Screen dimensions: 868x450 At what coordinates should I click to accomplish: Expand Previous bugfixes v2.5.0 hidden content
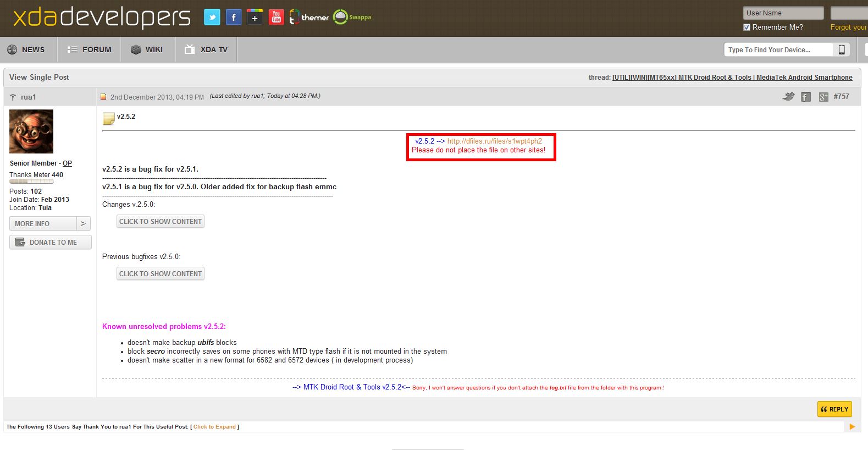[161, 274]
